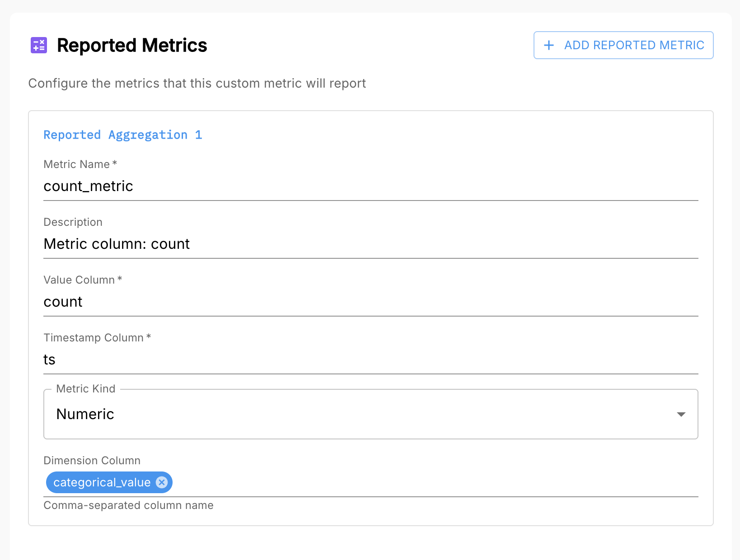740x560 pixels.
Task: Click the comma-separated column name hint text
Action: click(128, 505)
